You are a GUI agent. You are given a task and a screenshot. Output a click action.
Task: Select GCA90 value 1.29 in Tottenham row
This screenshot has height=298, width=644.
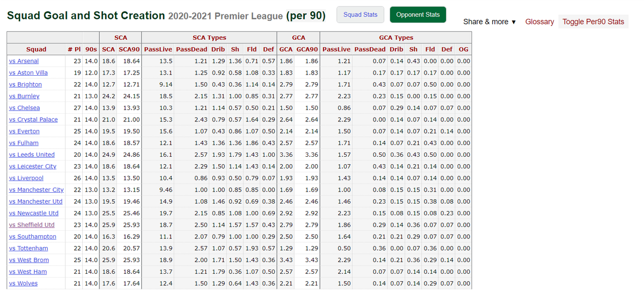pyautogui.click(x=311, y=249)
